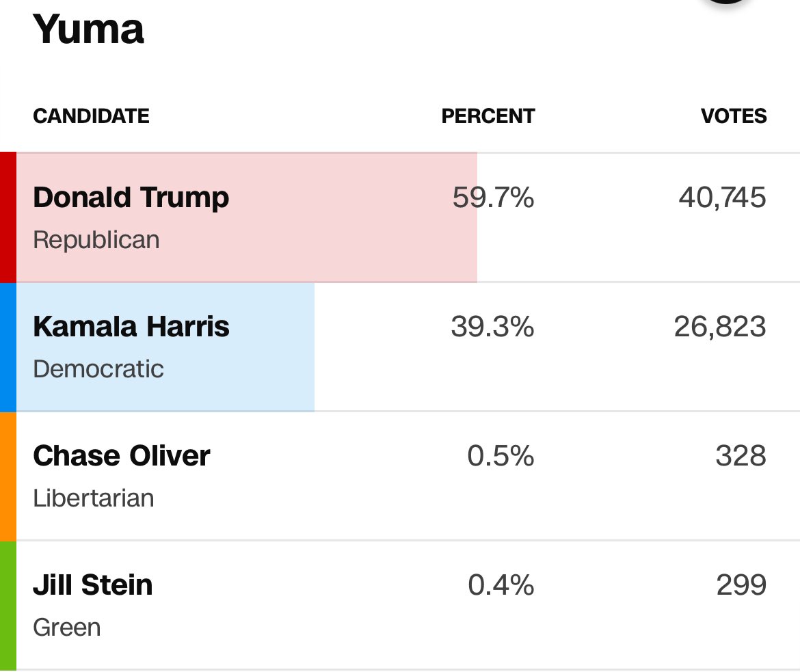Image resolution: width=800 pixels, height=672 pixels.
Task: Click the Chase Oliver candidate name
Action: [122, 456]
